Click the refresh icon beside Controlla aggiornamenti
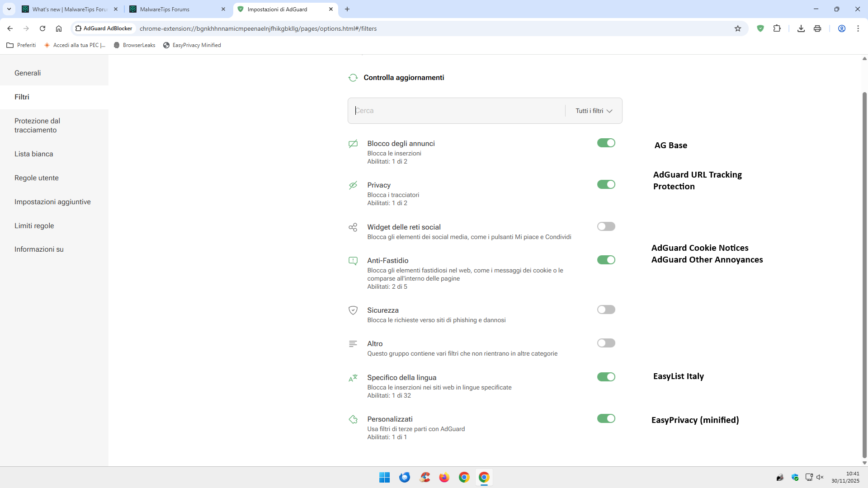This screenshot has height=488, width=868. 353,78
